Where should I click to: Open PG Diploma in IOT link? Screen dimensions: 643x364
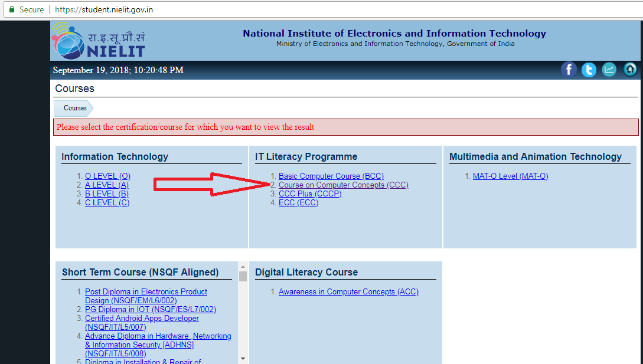click(150, 310)
